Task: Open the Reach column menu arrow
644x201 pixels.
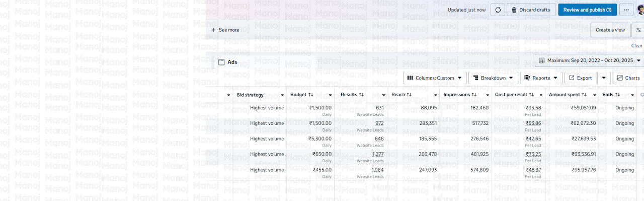Action: point(436,95)
